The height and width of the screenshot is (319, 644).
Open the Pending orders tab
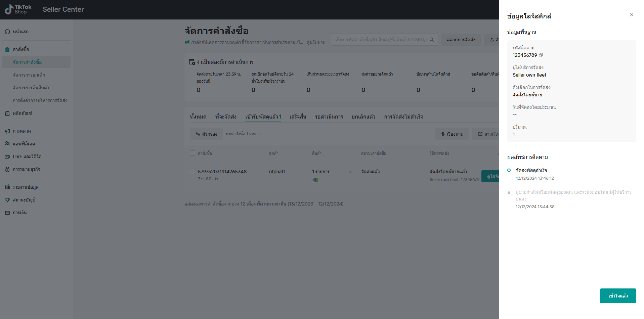pos(329,117)
